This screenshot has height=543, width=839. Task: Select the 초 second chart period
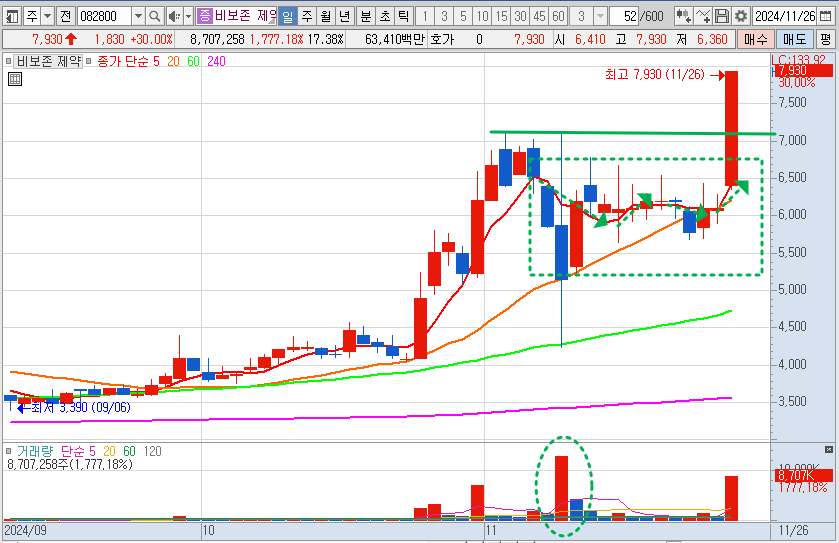tap(385, 17)
